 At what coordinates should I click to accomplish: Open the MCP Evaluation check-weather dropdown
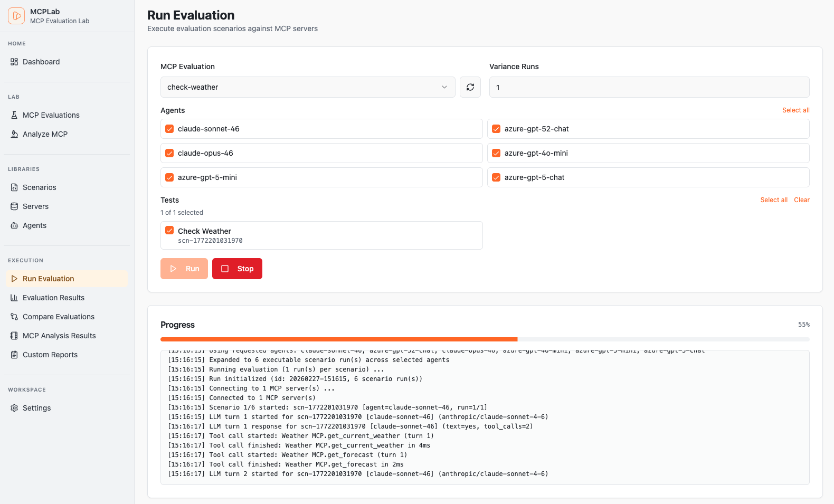click(x=307, y=87)
